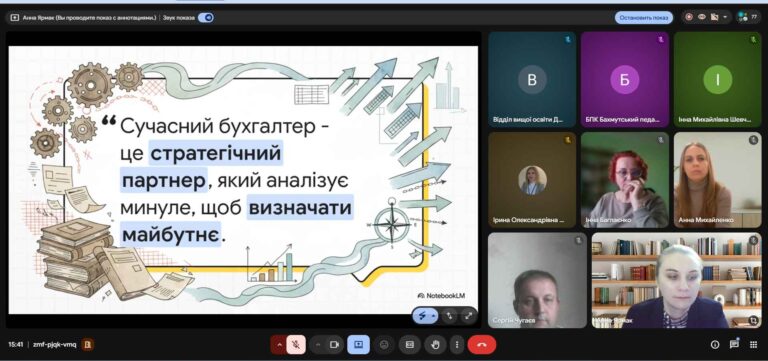Click the presentation icon beside Анна Ярмак
768x361 pixels.
pyautogui.click(x=15, y=18)
